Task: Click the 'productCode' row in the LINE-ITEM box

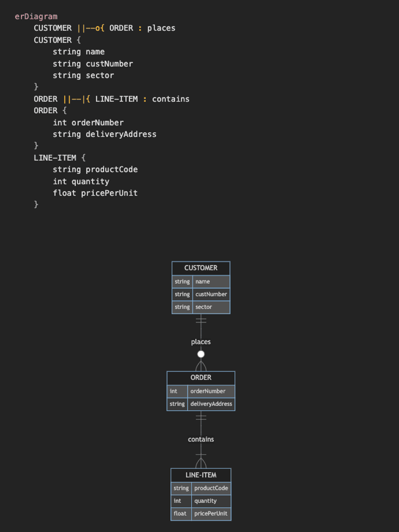Action: pyautogui.click(x=201, y=488)
